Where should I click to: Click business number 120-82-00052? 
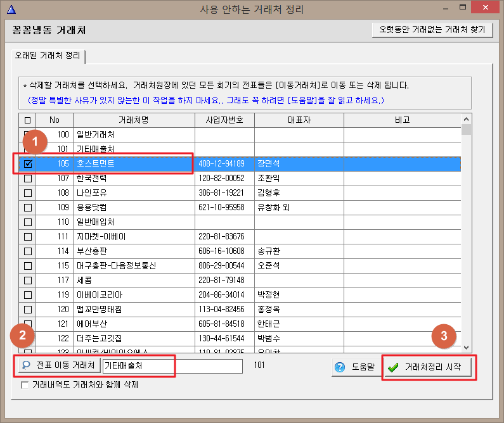pyautogui.click(x=221, y=179)
